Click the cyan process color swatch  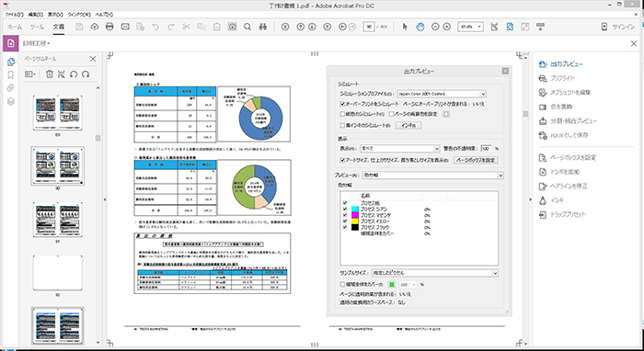(355, 209)
